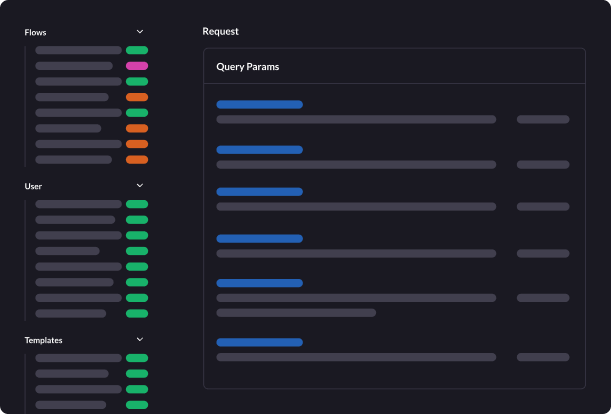Click the Templates section label
611x414 pixels.
[43, 340]
